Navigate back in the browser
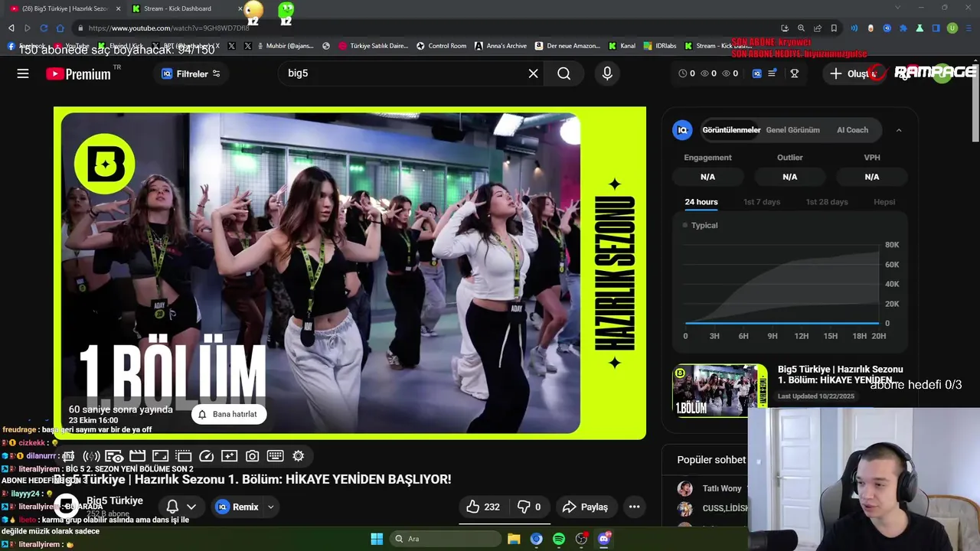This screenshot has width=980, height=551. [11, 28]
